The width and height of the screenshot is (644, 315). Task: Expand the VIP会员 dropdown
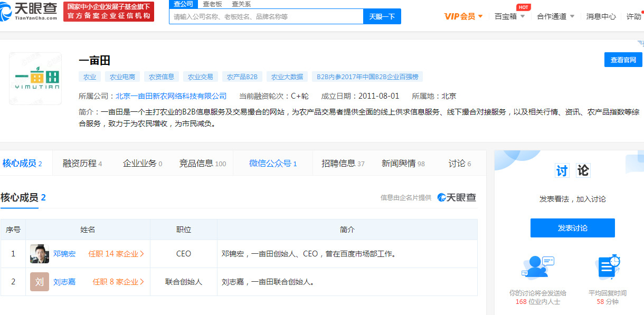tap(463, 16)
